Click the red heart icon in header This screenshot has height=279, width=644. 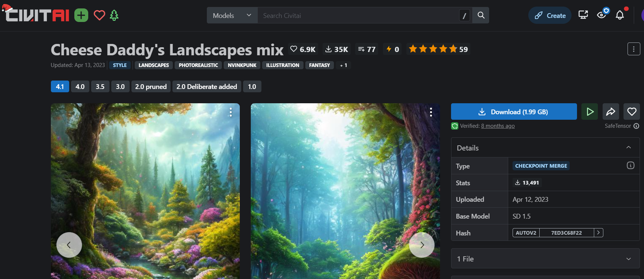coord(99,15)
